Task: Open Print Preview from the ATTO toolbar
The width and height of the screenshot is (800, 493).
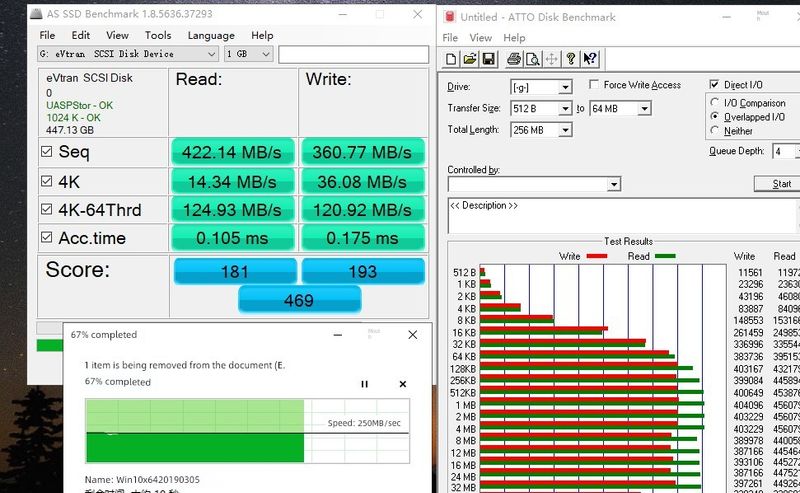Action: click(x=532, y=59)
